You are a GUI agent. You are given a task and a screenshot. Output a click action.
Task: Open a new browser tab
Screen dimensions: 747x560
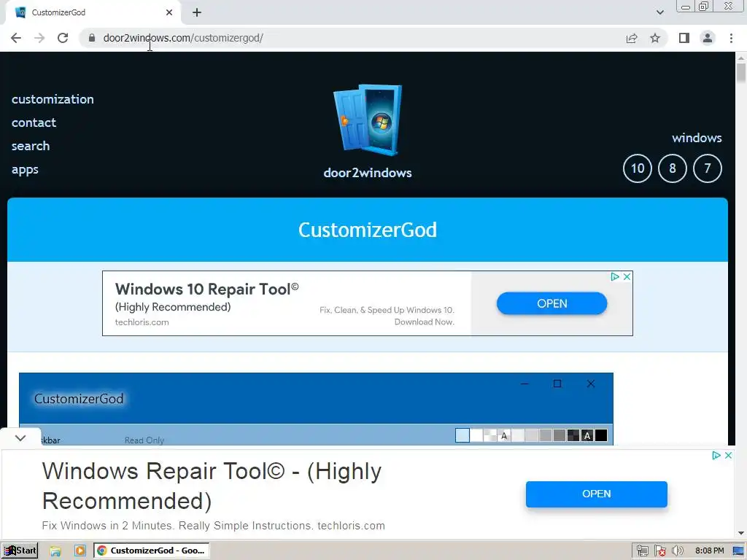(197, 13)
